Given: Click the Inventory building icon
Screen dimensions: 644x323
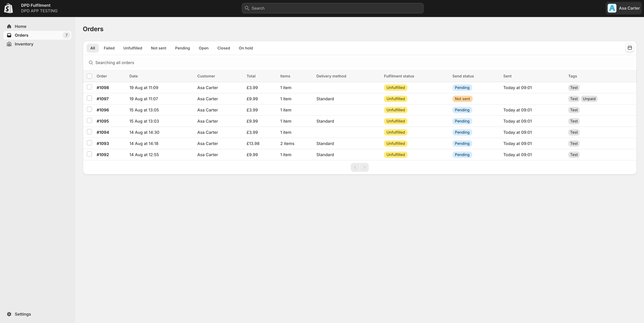Looking at the screenshot, I should (x=9, y=44).
